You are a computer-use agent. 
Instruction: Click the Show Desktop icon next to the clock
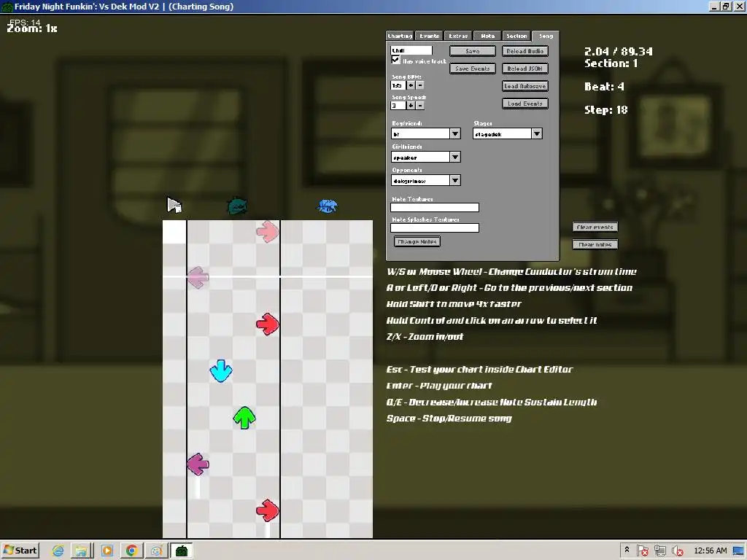tap(739, 551)
